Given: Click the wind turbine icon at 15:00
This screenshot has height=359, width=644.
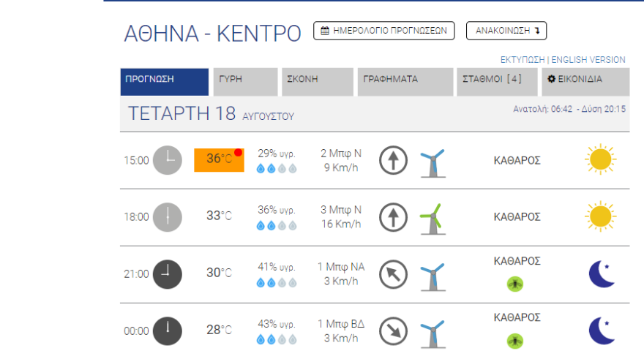Looking at the screenshot, I should coord(432,162).
